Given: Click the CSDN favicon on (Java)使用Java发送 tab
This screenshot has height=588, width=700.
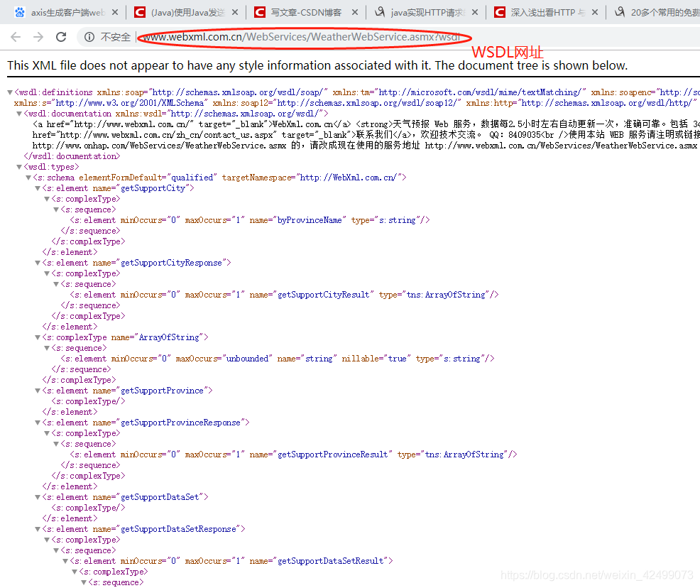Looking at the screenshot, I should pyautogui.click(x=140, y=13).
